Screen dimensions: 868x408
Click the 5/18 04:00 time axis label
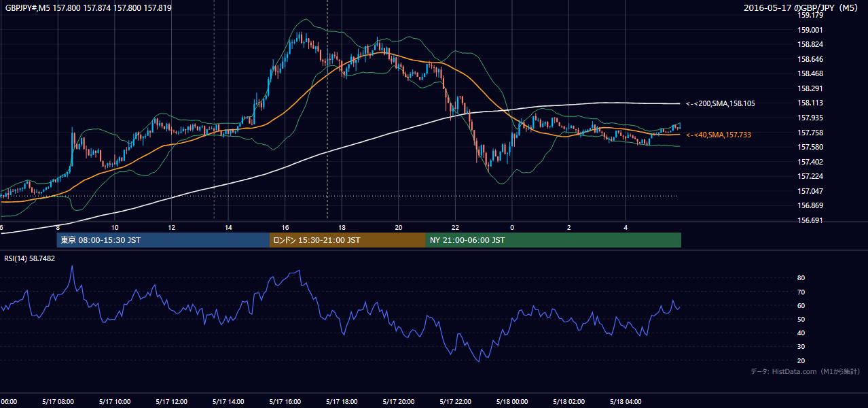click(626, 401)
